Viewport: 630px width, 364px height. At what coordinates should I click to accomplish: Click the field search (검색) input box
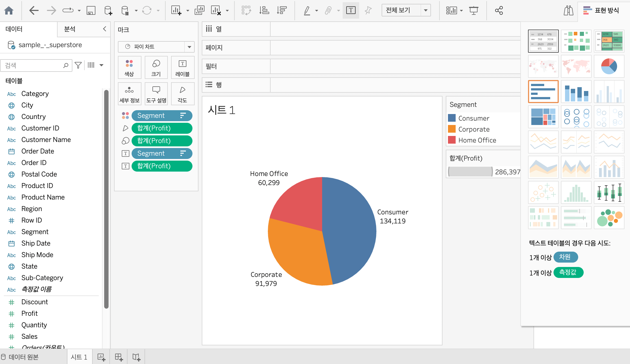click(x=33, y=65)
